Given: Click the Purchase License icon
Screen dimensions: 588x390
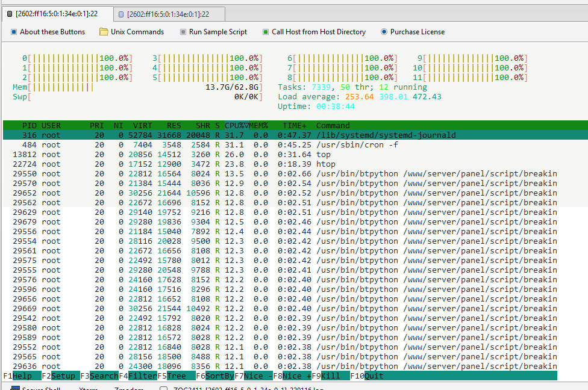Looking at the screenshot, I should click(383, 32).
